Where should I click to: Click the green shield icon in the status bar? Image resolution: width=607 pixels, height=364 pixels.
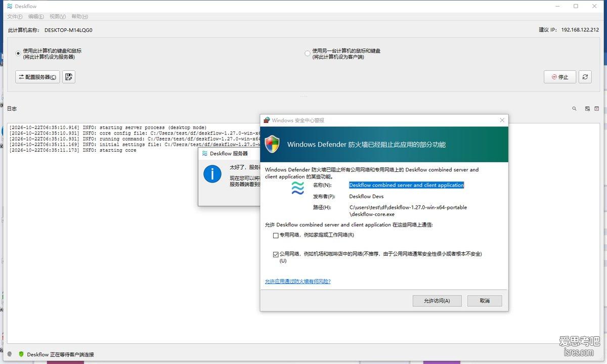pyautogui.click(x=21, y=354)
